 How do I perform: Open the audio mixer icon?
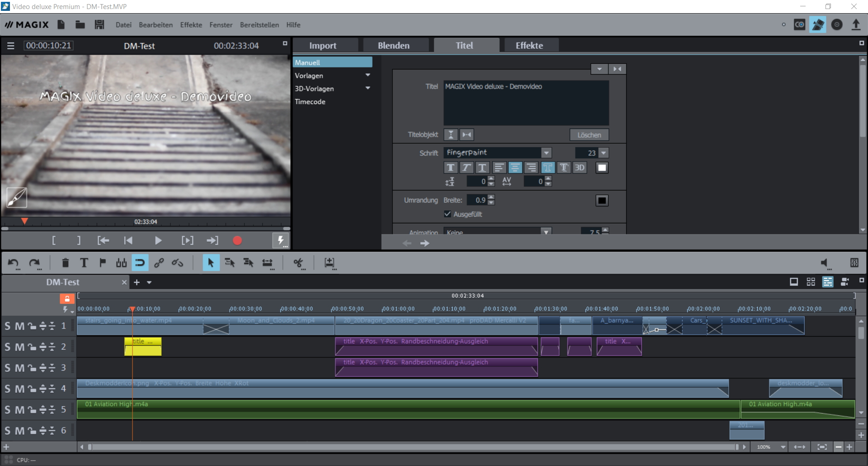tap(854, 263)
